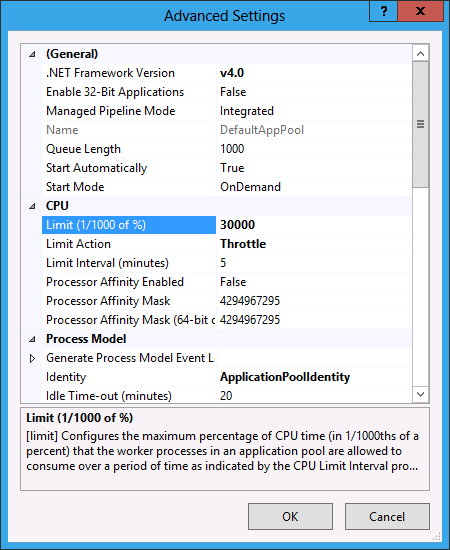450x550 pixels.
Task: Collapse the CPU section
Action: (32, 206)
